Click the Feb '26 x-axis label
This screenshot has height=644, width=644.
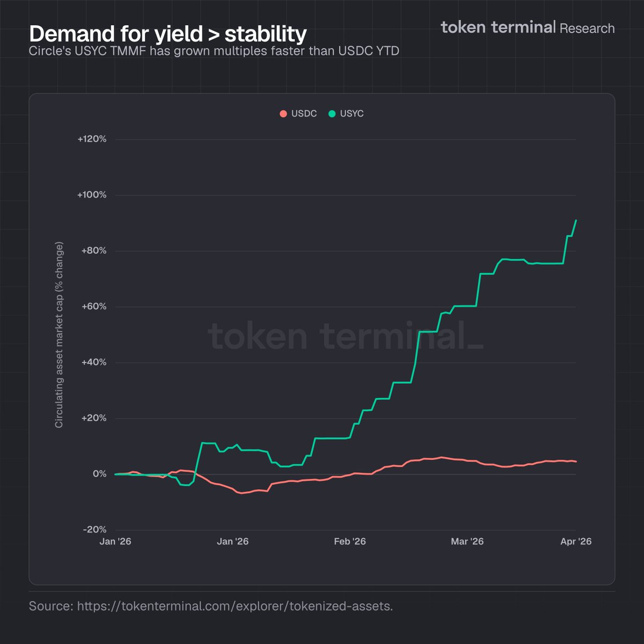click(x=349, y=541)
